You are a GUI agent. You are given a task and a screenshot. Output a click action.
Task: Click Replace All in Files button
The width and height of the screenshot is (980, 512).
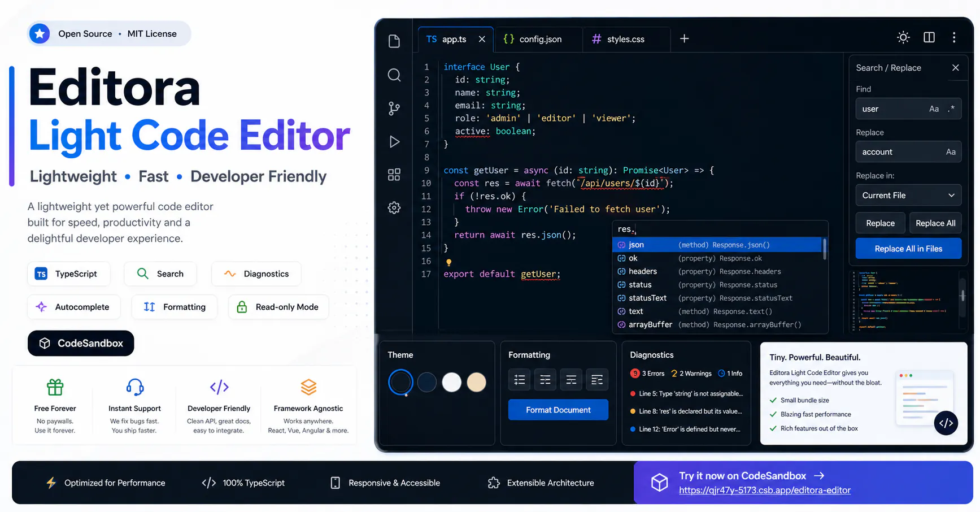[x=908, y=249]
